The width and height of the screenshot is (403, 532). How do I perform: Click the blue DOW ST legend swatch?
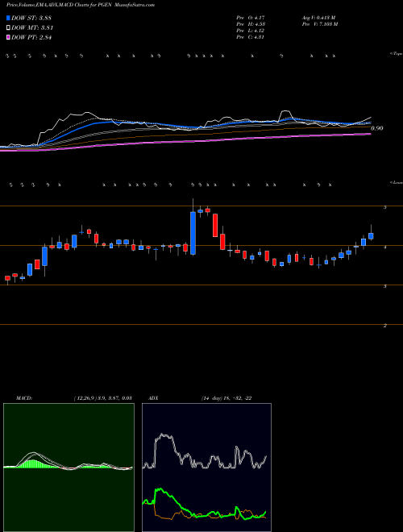tap(8, 18)
